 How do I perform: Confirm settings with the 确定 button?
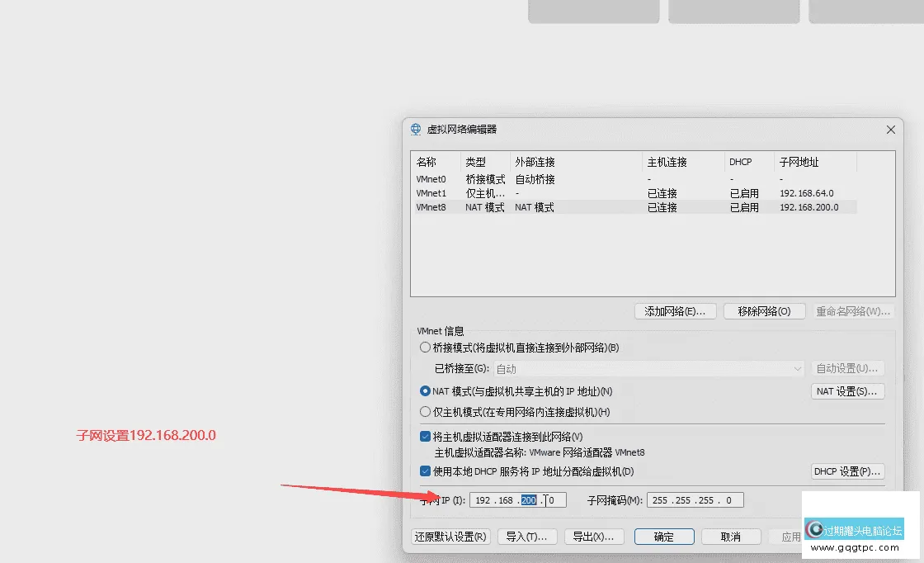point(663,536)
